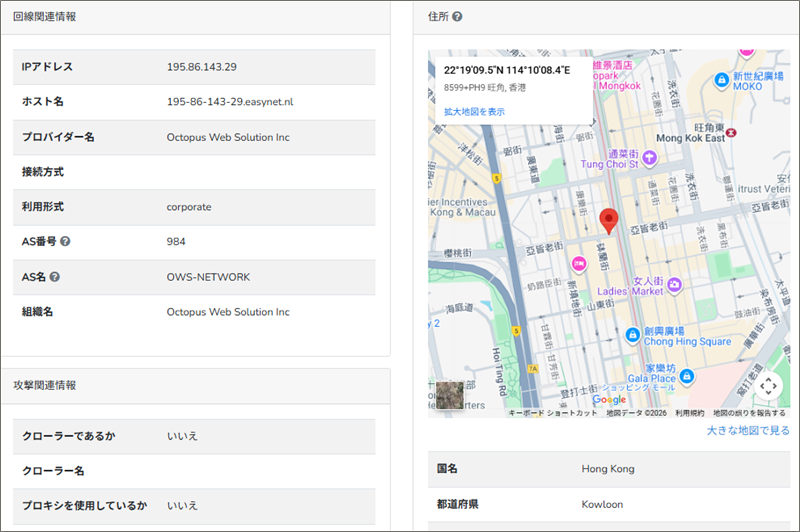Click 地図の誤りを報告する link
The height and width of the screenshot is (532, 800).
point(749,413)
